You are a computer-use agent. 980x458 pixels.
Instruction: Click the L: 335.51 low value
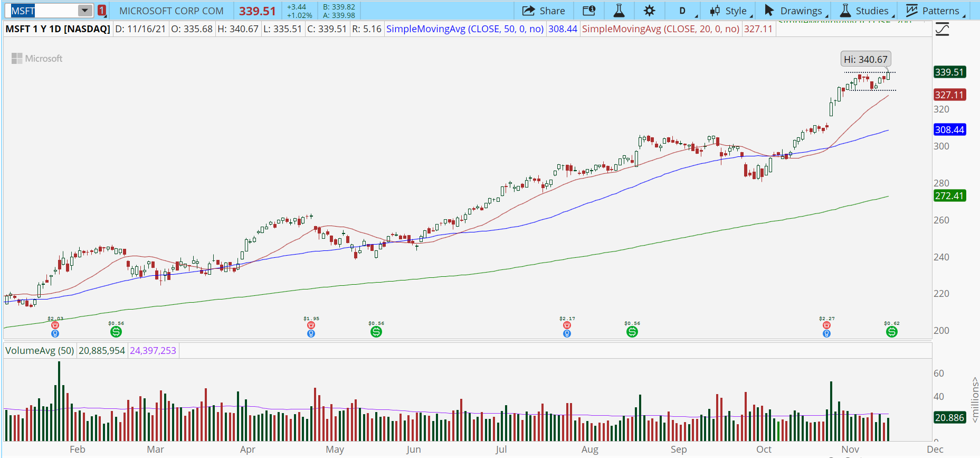pyautogui.click(x=282, y=29)
